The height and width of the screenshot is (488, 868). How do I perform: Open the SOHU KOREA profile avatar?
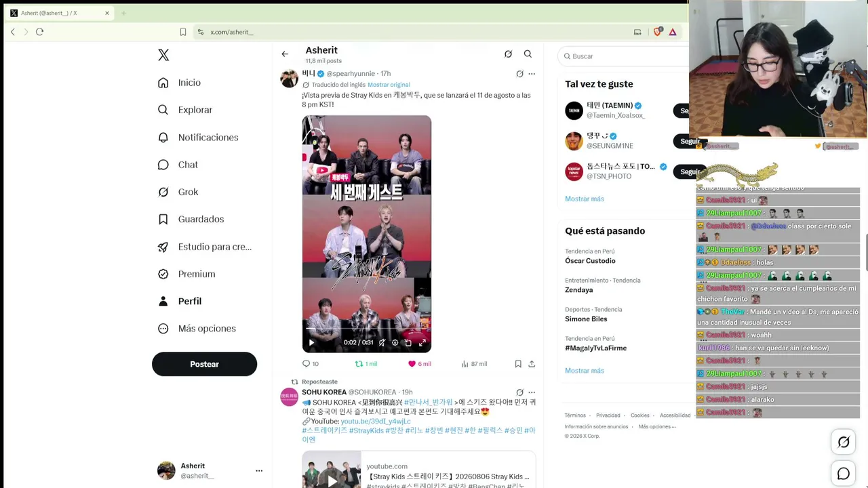290,397
